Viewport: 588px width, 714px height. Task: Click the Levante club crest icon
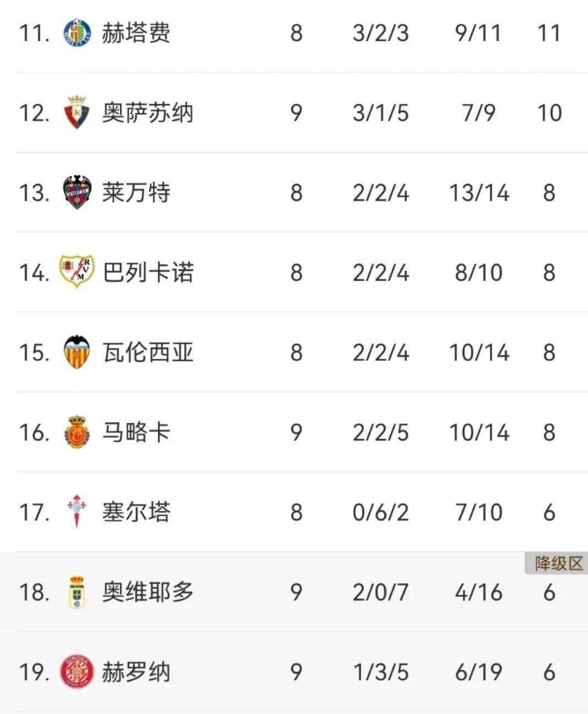point(77,192)
